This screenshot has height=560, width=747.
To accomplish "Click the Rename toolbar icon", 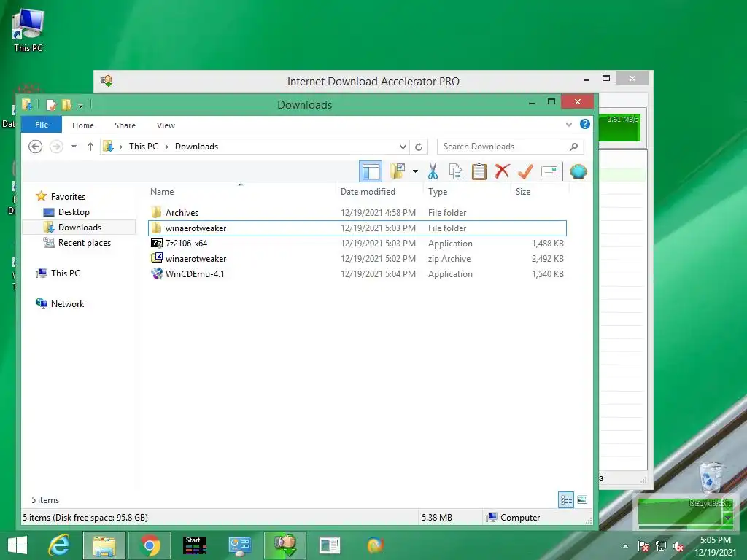I will tap(549, 171).
